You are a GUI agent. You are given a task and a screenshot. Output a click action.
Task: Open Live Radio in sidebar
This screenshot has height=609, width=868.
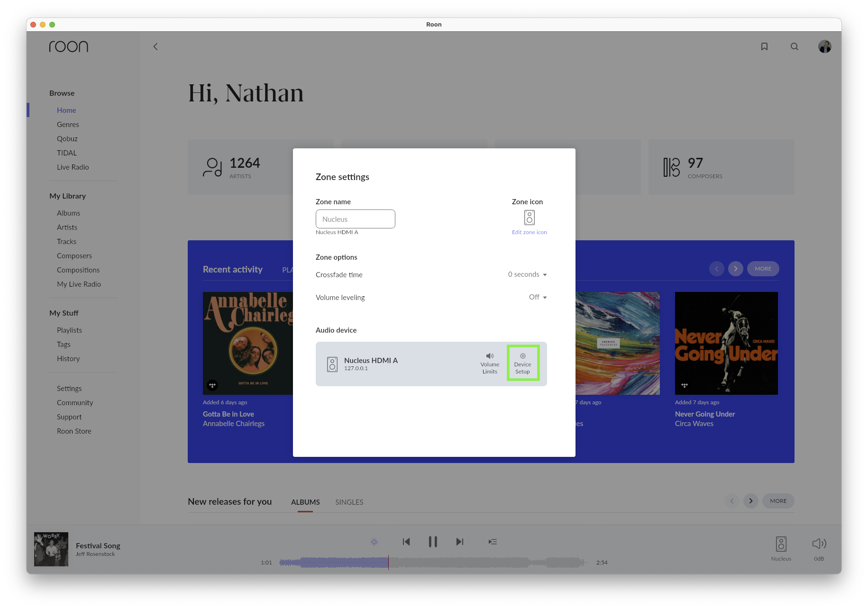(73, 167)
